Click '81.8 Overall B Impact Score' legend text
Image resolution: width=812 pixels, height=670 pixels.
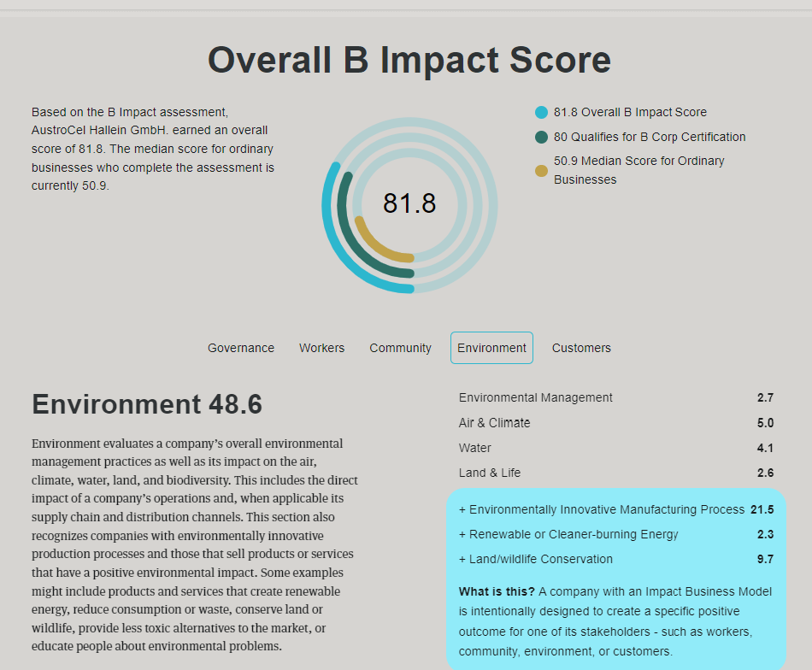(x=630, y=112)
